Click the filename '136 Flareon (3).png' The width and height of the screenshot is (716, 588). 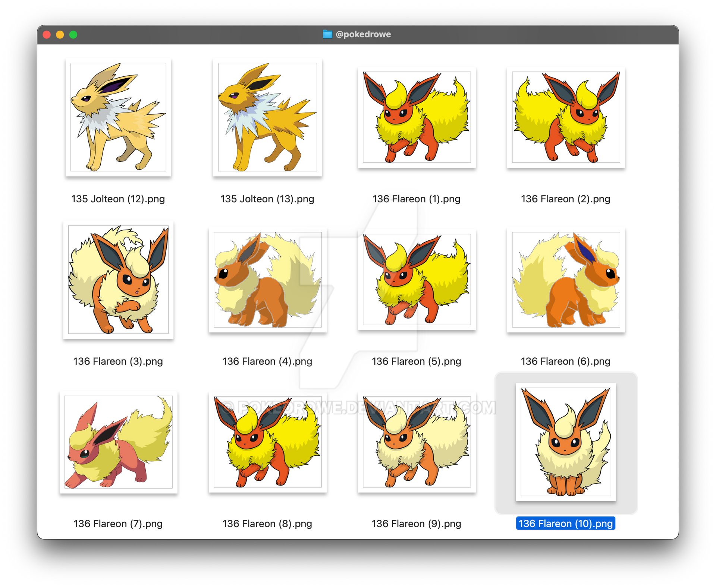click(x=118, y=361)
